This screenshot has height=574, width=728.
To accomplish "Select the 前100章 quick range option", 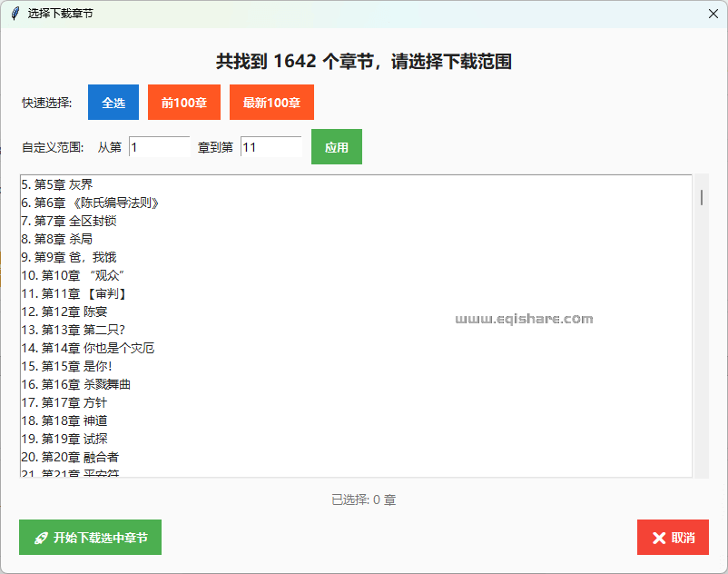I will (x=183, y=102).
